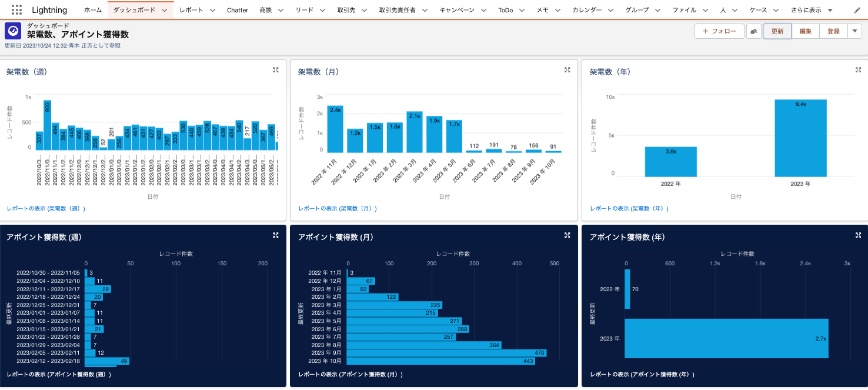The height and width of the screenshot is (390, 868).
Task: Click the アポイント獲得数 (週) widget title
Action: tap(44, 237)
